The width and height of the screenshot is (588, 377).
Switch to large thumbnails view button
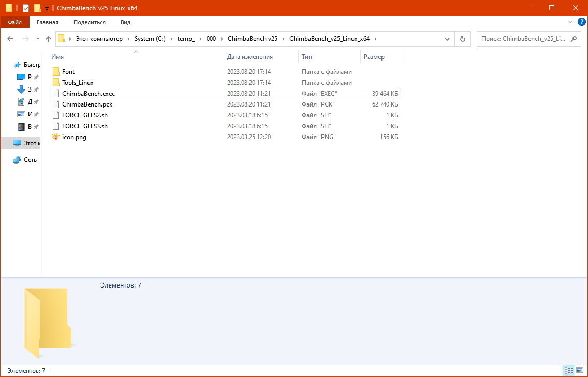click(x=579, y=371)
